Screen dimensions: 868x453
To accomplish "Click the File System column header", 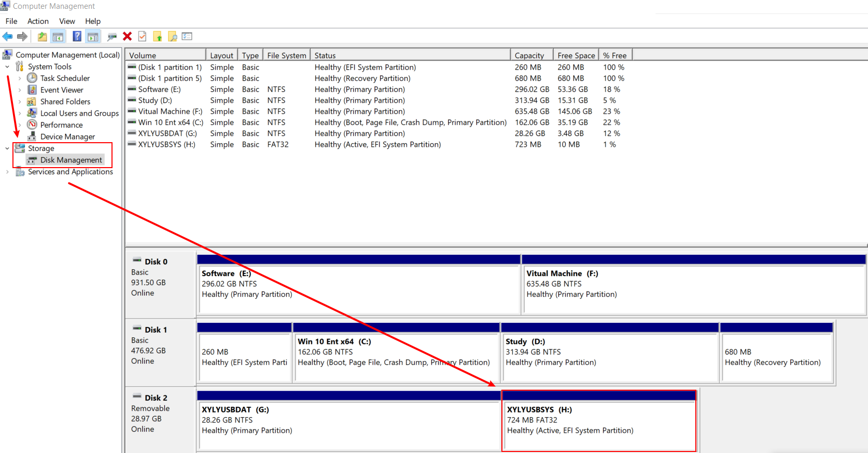I will click(286, 56).
